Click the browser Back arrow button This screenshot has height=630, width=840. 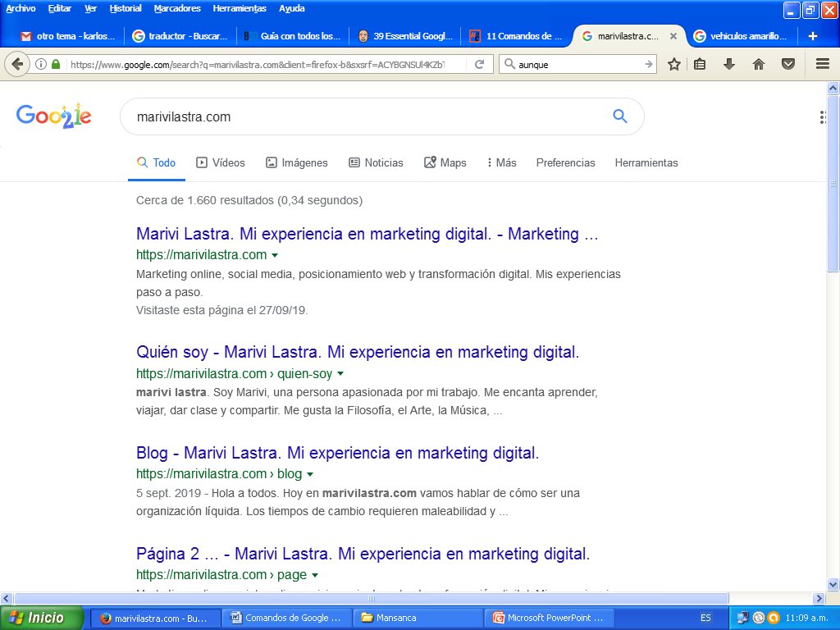[17, 64]
